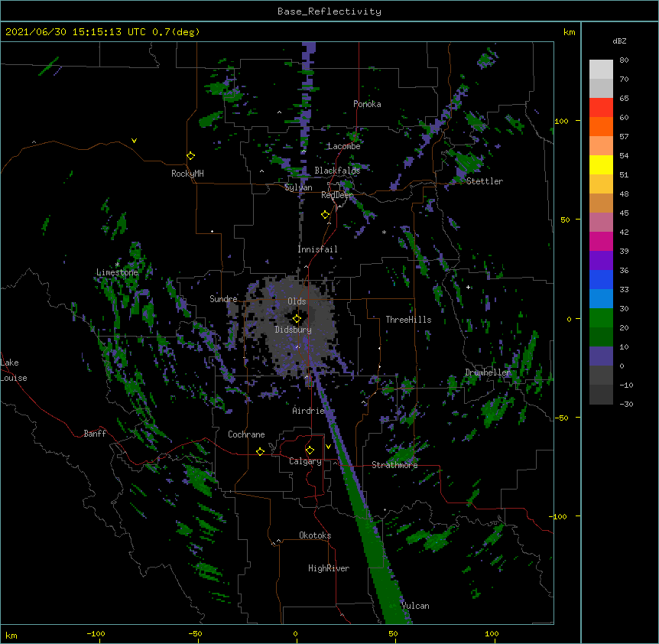
Task: Click the RockyMH label
Action: coord(187,174)
